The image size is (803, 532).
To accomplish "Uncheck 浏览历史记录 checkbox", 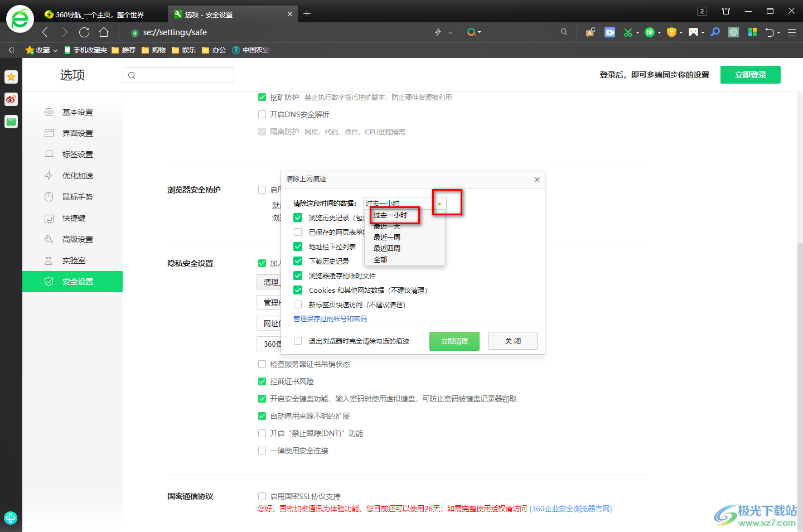I will click(x=298, y=217).
